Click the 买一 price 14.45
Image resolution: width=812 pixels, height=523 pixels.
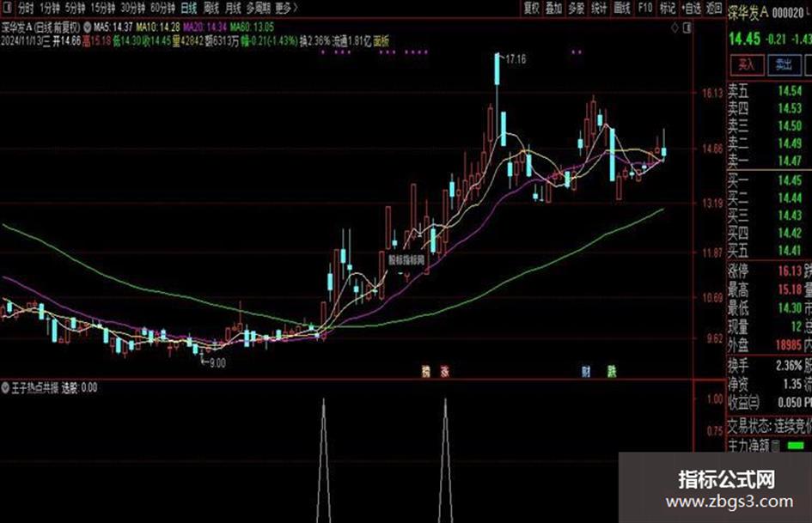point(790,180)
